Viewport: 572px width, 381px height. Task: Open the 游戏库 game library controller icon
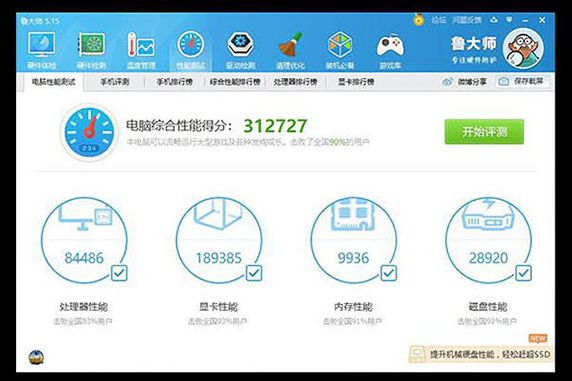(390, 50)
